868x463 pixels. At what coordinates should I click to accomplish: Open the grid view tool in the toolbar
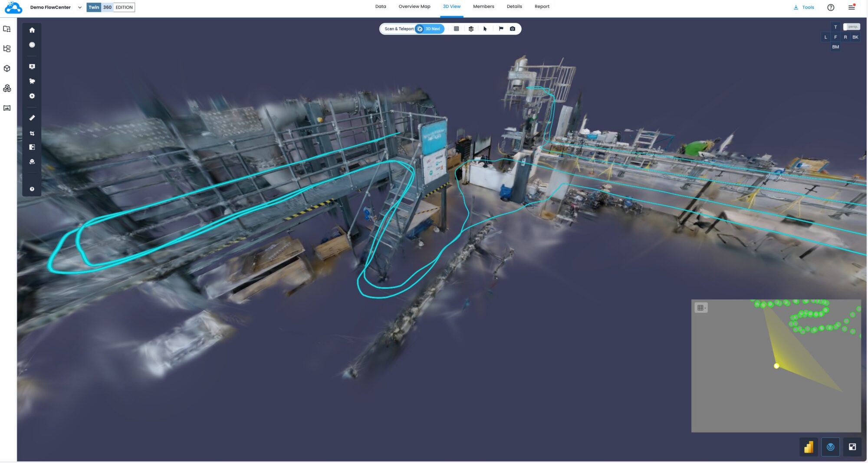457,29
